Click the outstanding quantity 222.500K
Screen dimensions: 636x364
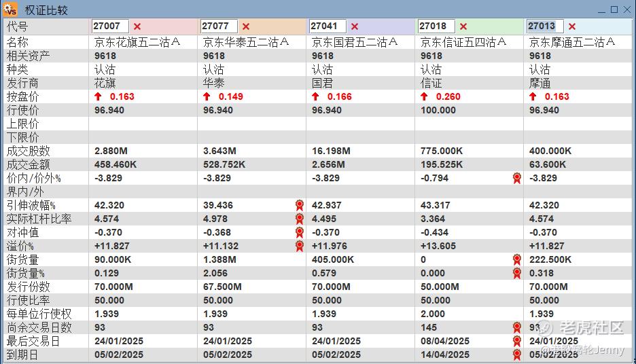[x=550, y=259]
